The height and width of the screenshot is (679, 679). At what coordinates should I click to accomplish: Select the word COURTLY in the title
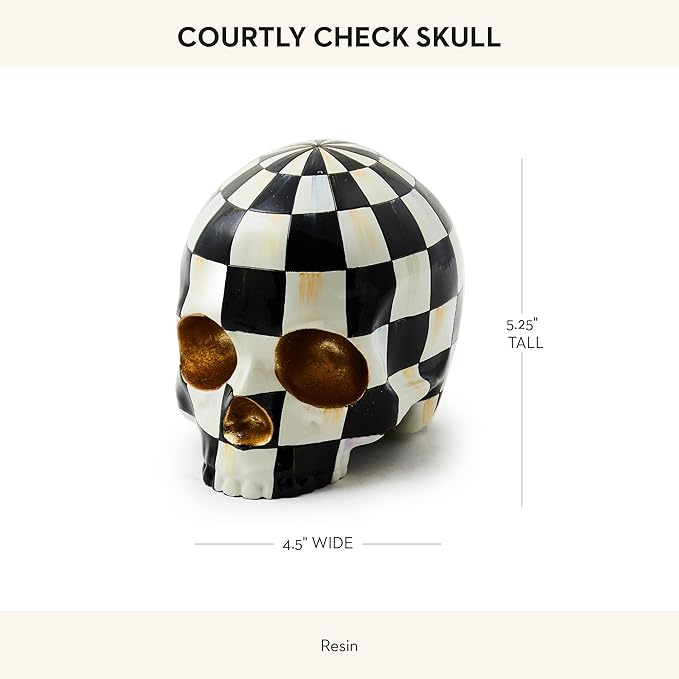tap(241, 37)
